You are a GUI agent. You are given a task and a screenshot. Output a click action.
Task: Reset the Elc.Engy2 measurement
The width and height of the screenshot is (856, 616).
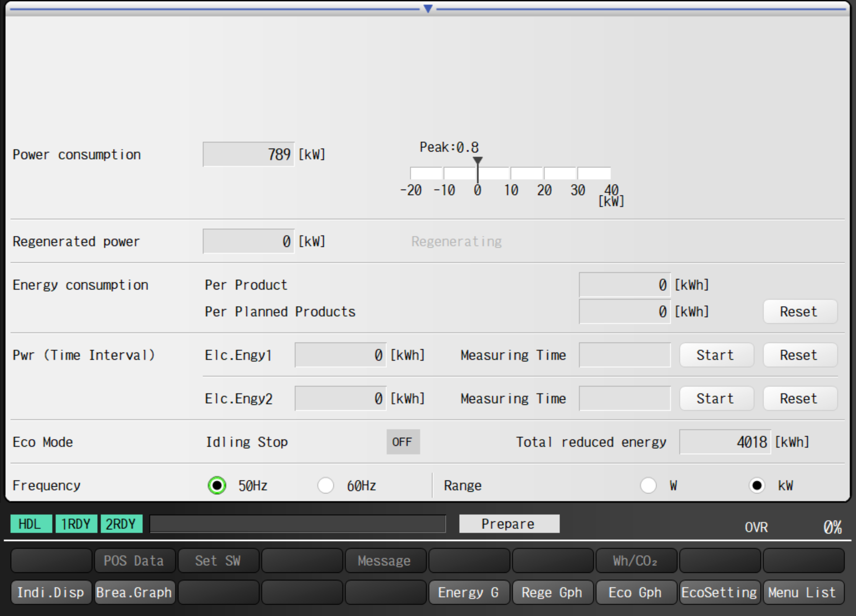click(x=800, y=398)
